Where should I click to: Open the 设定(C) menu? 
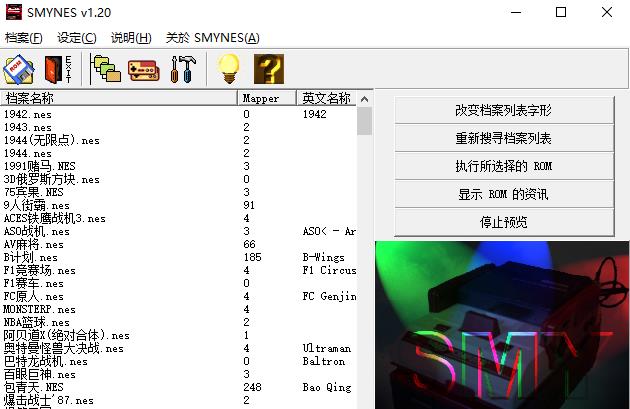pyautogui.click(x=77, y=38)
